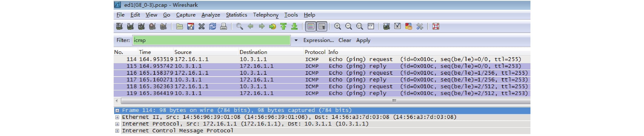Find a packet magnifier icon
The image size is (644, 136).
pyautogui.click(x=239, y=26)
